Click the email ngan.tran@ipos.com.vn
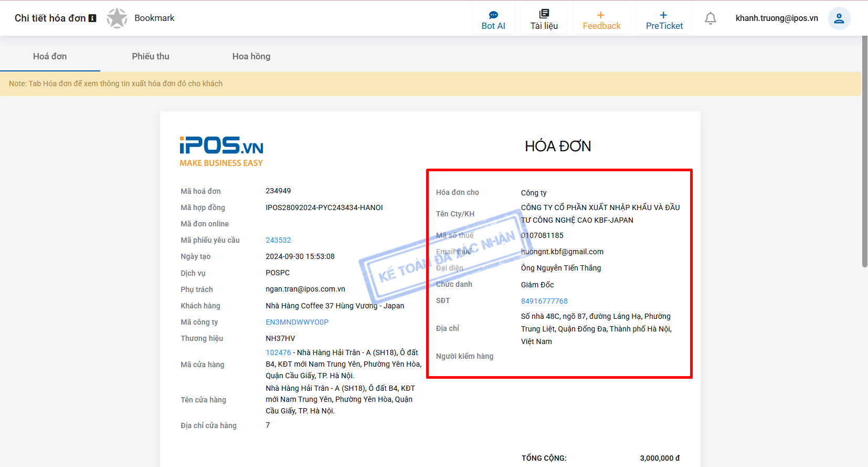The height and width of the screenshot is (467, 868). click(305, 289)
